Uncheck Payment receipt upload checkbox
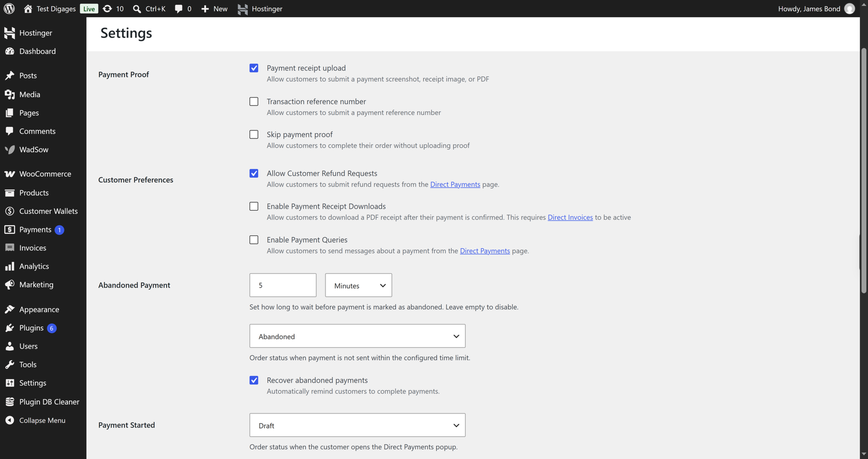This screenshot has width=868, height=459. coord(254,68)
